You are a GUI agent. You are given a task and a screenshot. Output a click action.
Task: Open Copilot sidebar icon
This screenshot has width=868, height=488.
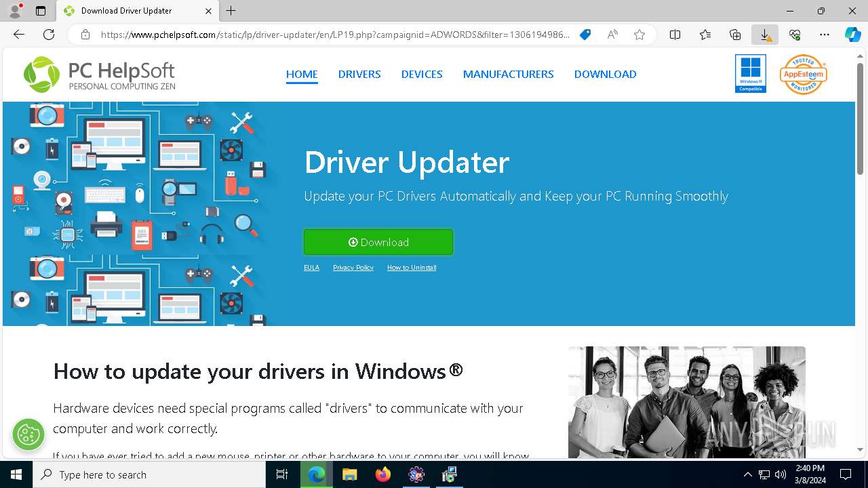pos(853,35)
